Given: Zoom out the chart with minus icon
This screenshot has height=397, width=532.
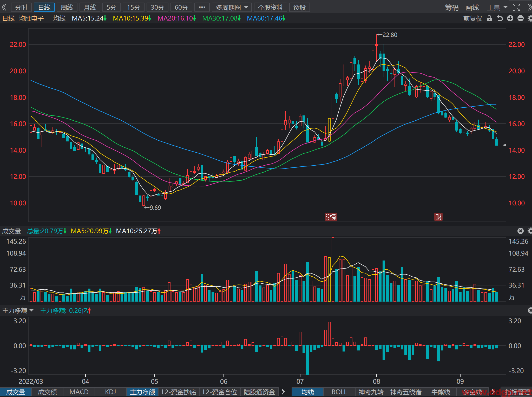Looking at the screenshot, I should point(521,18).
